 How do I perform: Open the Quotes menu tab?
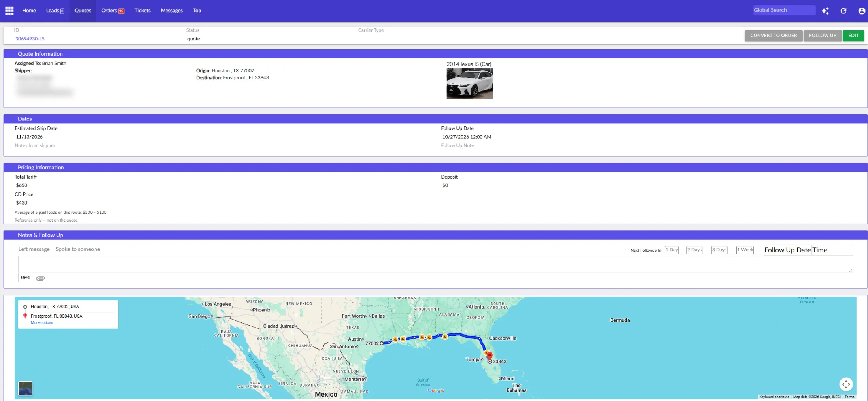click(x=83, y=11)
